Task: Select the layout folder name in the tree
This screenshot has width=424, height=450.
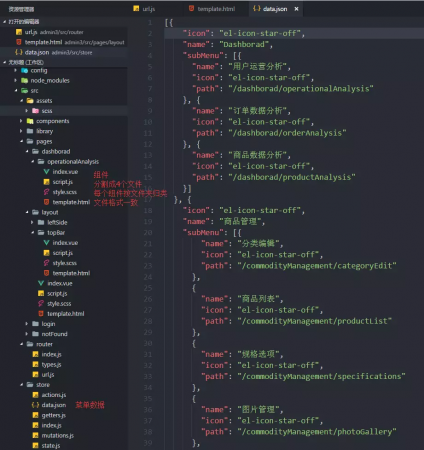Action: 50,212
